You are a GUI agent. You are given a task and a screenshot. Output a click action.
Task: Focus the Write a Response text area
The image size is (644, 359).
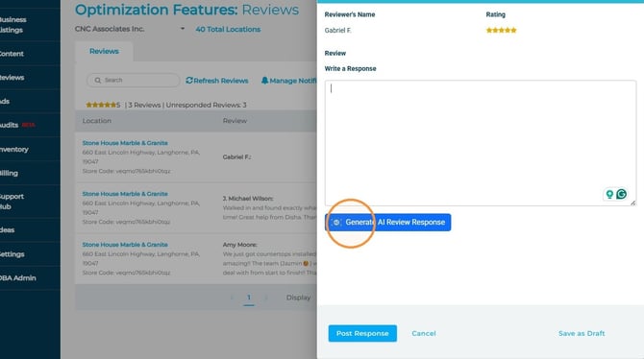click(x=481, y=143)
